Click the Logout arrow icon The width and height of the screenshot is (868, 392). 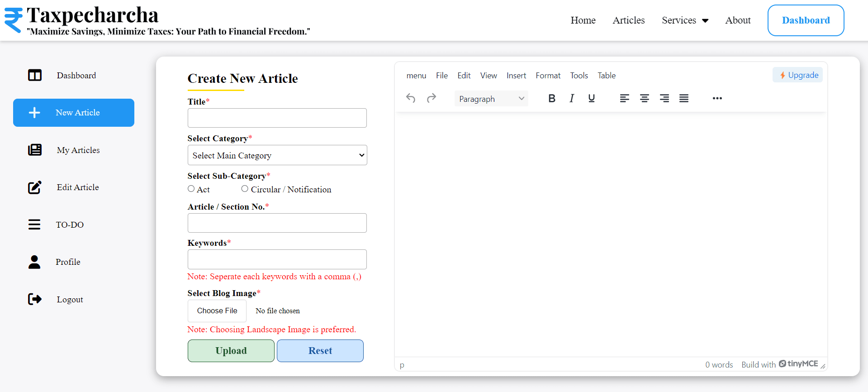point(35,299)
